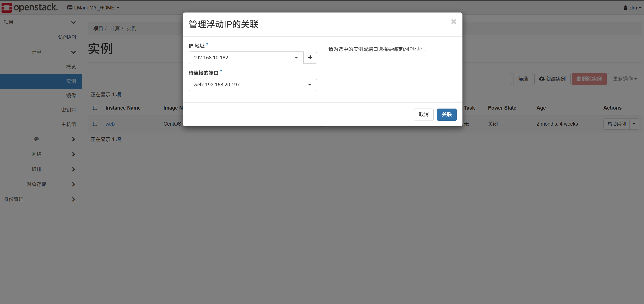Collapse the 计算 sidebar group

coord(41,52)
